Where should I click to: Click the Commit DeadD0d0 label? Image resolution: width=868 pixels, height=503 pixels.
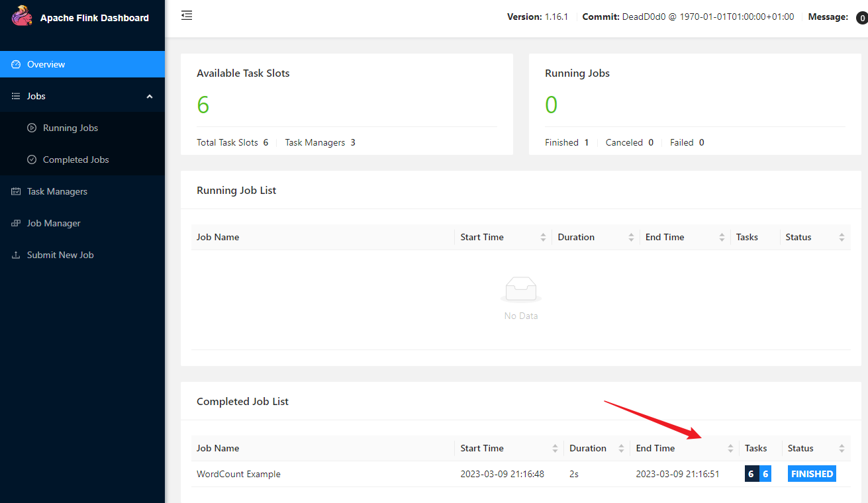point(688,17)
